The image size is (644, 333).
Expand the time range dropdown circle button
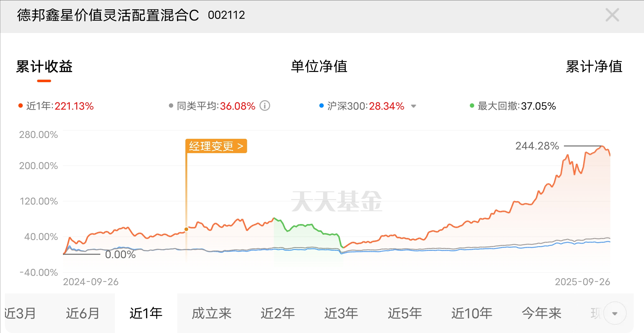615,313
